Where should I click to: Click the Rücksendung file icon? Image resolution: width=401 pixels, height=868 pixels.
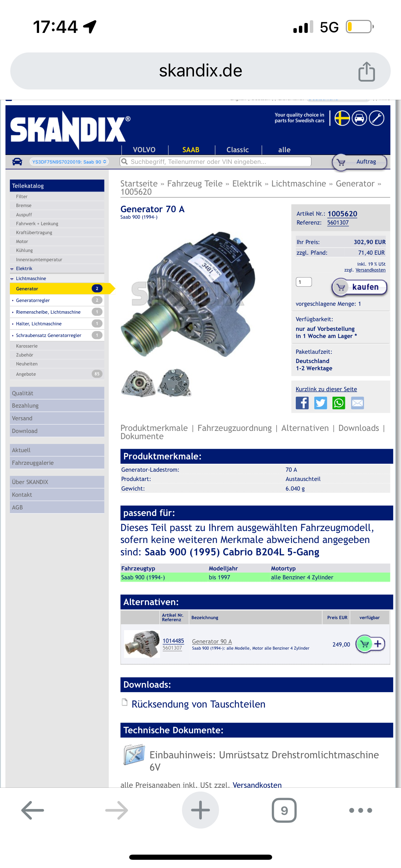(x=125, y=702)
